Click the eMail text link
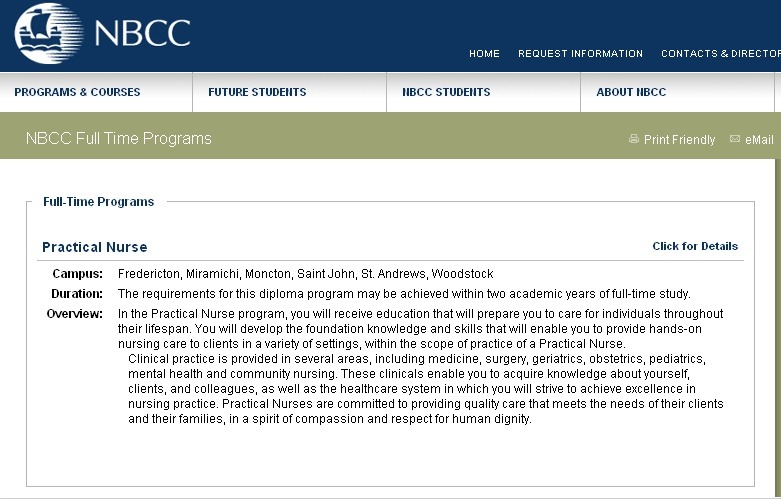 coord(759,140)
